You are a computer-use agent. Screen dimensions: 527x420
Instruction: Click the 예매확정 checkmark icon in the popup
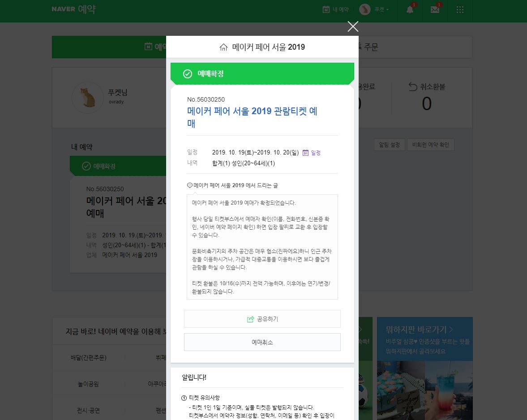coord(188,73)
